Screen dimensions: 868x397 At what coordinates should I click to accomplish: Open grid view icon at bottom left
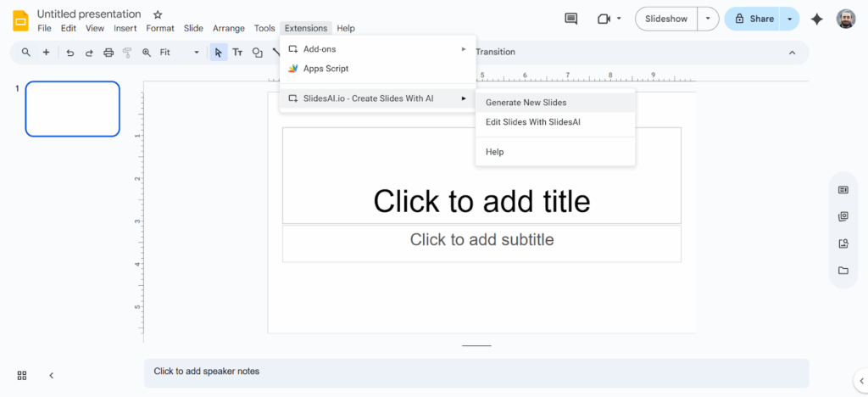[x=22, y=375]
